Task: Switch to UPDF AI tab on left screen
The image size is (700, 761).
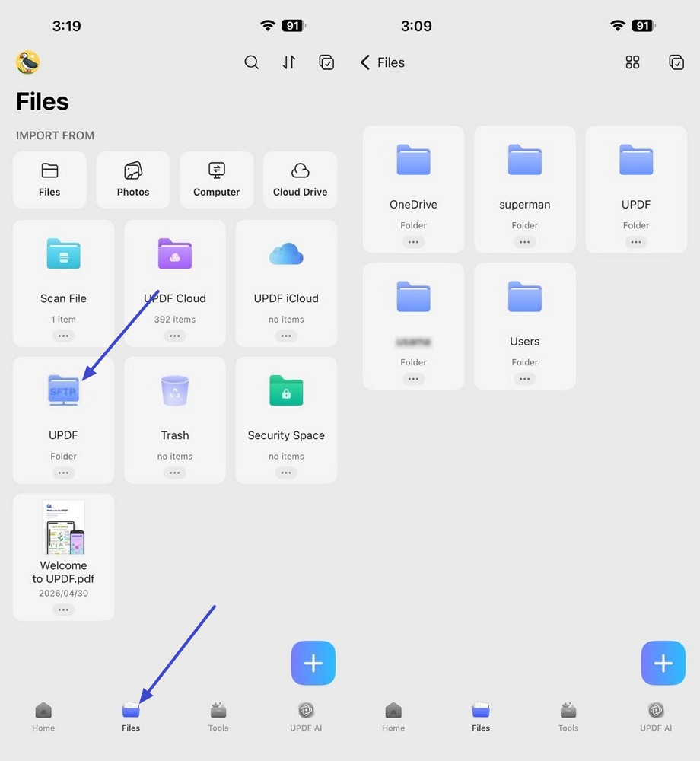Action: 306,718
